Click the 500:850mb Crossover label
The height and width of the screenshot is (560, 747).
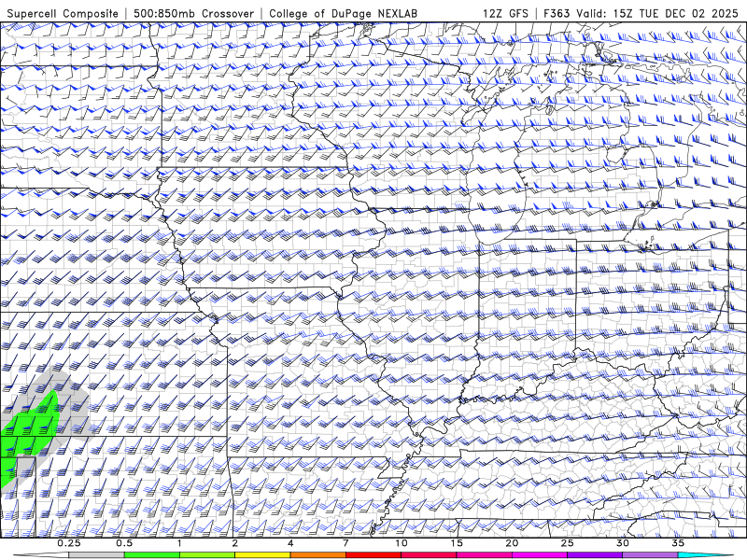click(194, 13)
